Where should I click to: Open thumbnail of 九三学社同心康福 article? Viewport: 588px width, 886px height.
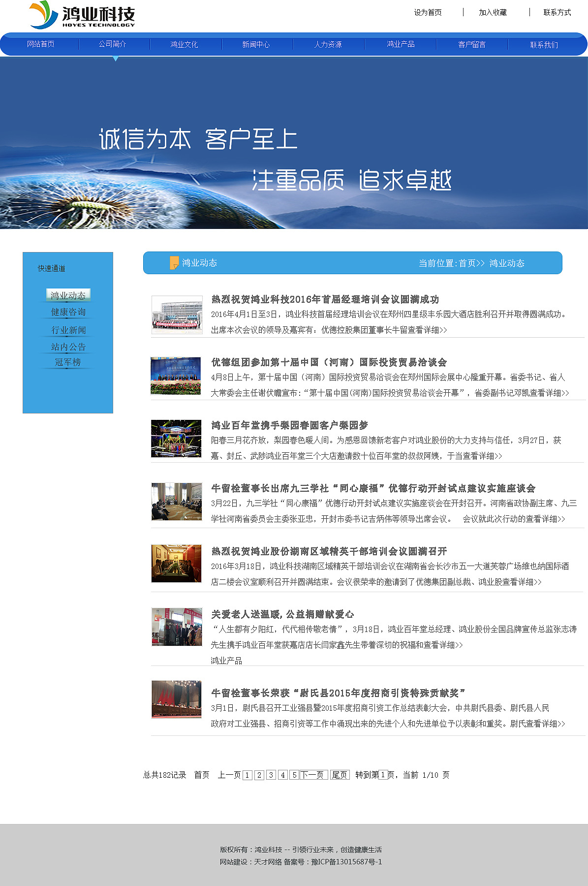pyautogui.click(x=177, y=502)
